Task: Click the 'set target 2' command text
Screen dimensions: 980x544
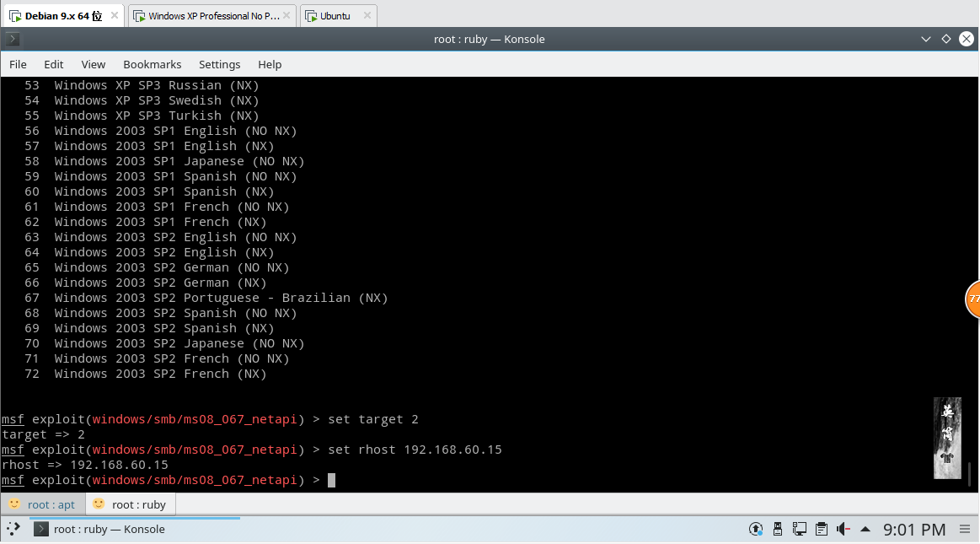Action: click(373, 419)
